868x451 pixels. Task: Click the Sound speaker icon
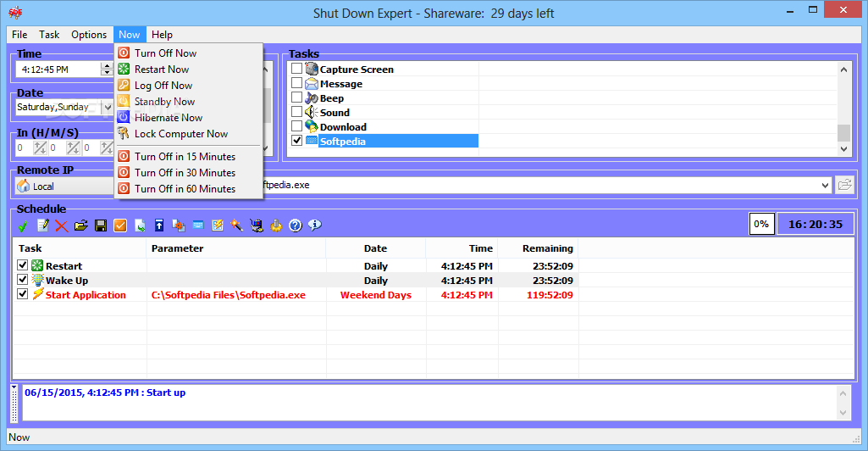(x=312, y=113)
